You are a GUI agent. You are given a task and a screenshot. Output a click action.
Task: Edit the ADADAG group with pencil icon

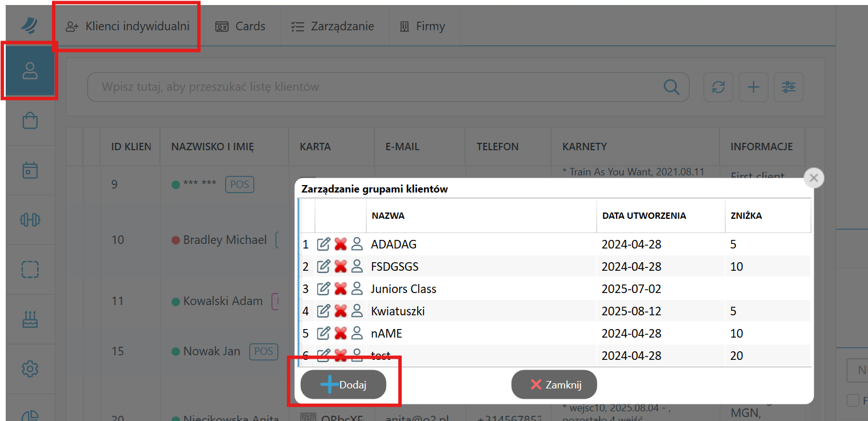coord(323,244)
